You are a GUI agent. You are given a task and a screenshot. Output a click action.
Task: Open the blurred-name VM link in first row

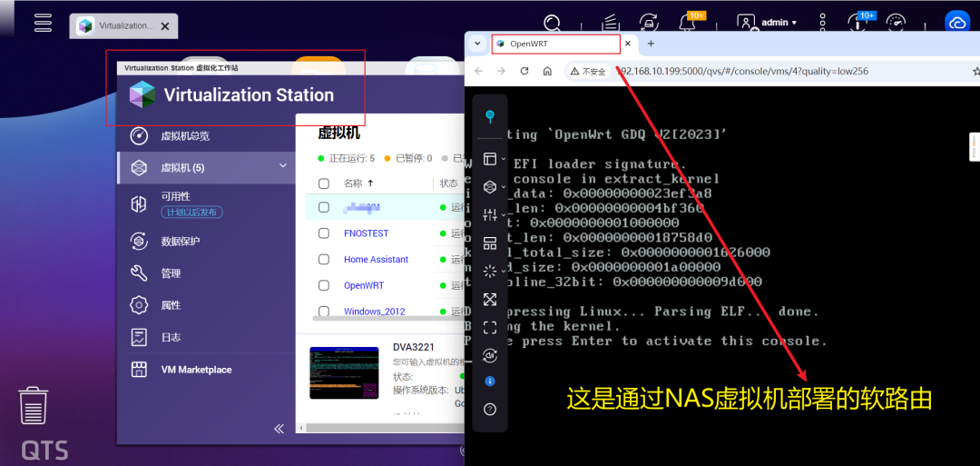point(362,207)
